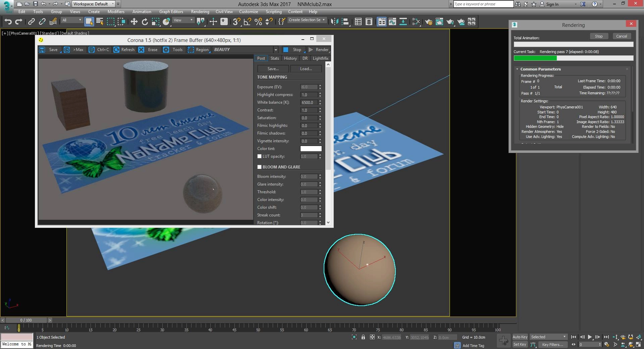Click Load button in Post tab
Image resolution: width=644 pixels, height=349 pixels.
click(306, 69)
